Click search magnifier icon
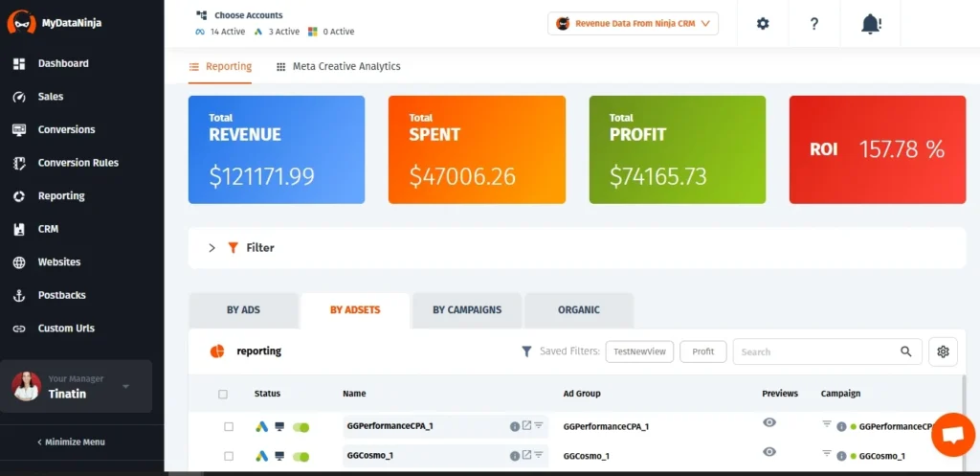980x476 pixels. [x=905, y=351]
